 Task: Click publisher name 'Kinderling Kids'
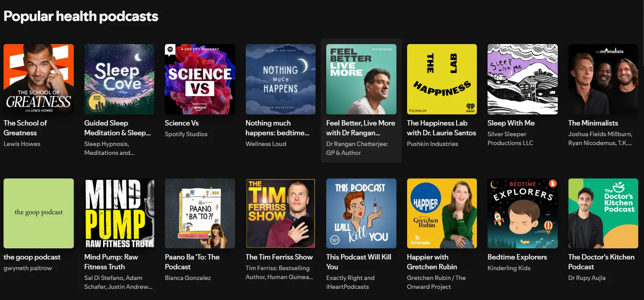click(509, 268)
